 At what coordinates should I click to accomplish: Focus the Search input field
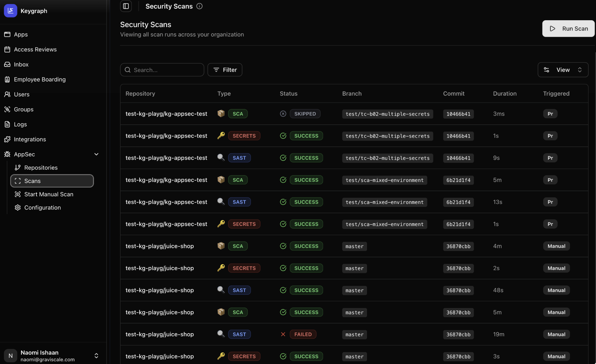click(162, 70)
